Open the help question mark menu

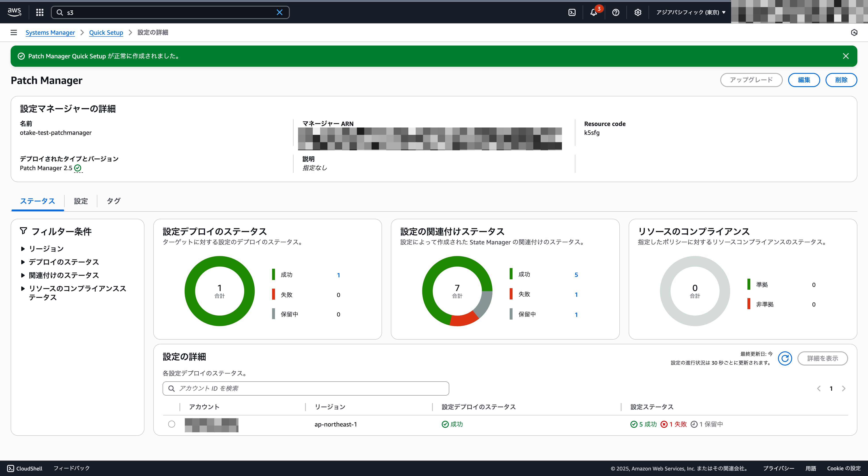(616, 12)
